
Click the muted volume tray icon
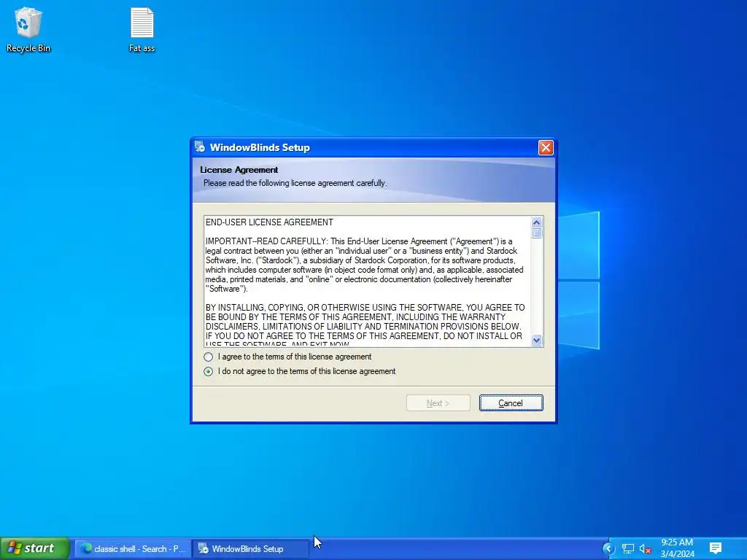[x=645, y=548]
